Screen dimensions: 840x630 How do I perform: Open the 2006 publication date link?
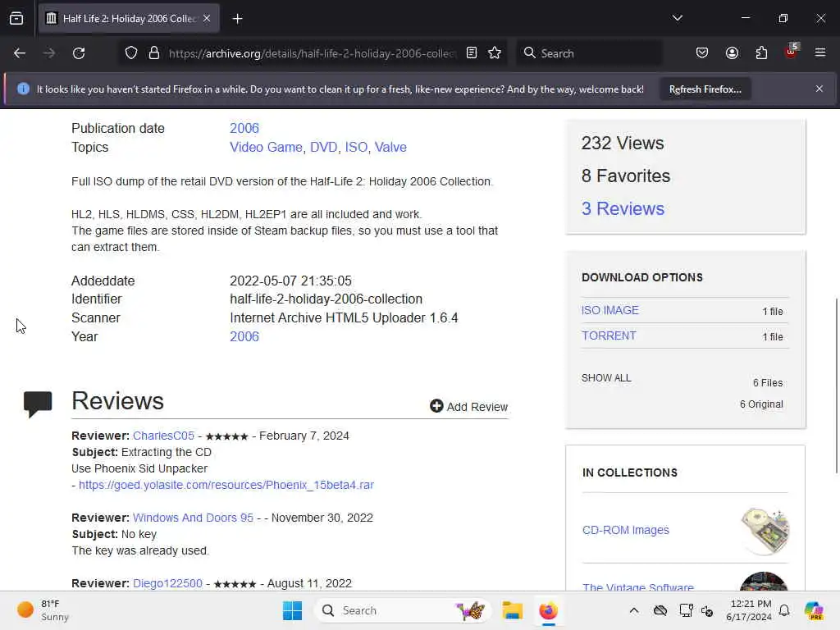click(x=244, y=128)
